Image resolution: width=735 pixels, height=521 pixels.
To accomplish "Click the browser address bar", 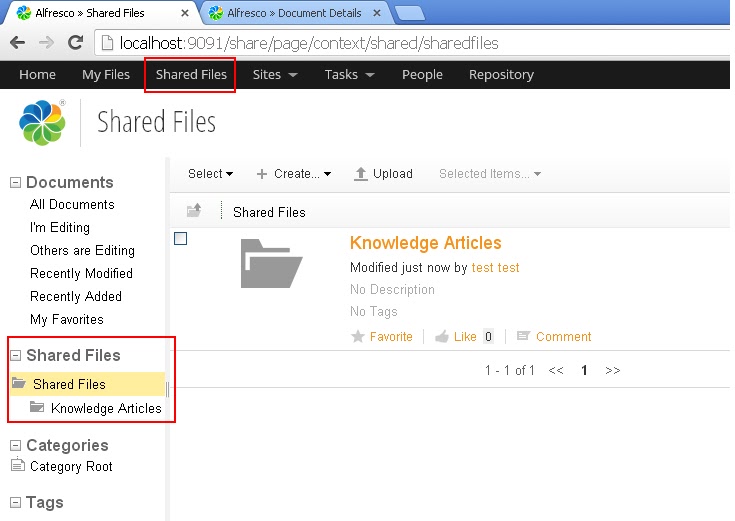I will coord(412,43).
